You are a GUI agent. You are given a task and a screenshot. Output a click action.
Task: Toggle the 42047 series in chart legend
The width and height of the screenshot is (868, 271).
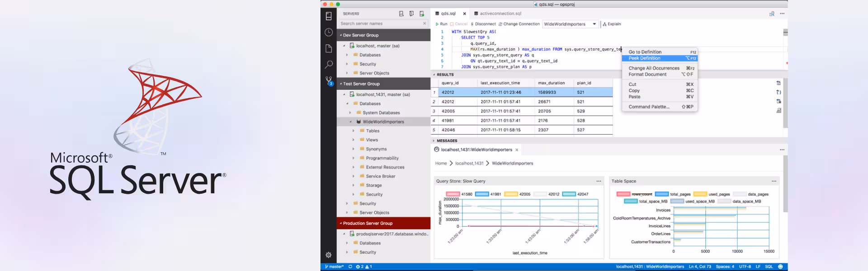point(575,194)
